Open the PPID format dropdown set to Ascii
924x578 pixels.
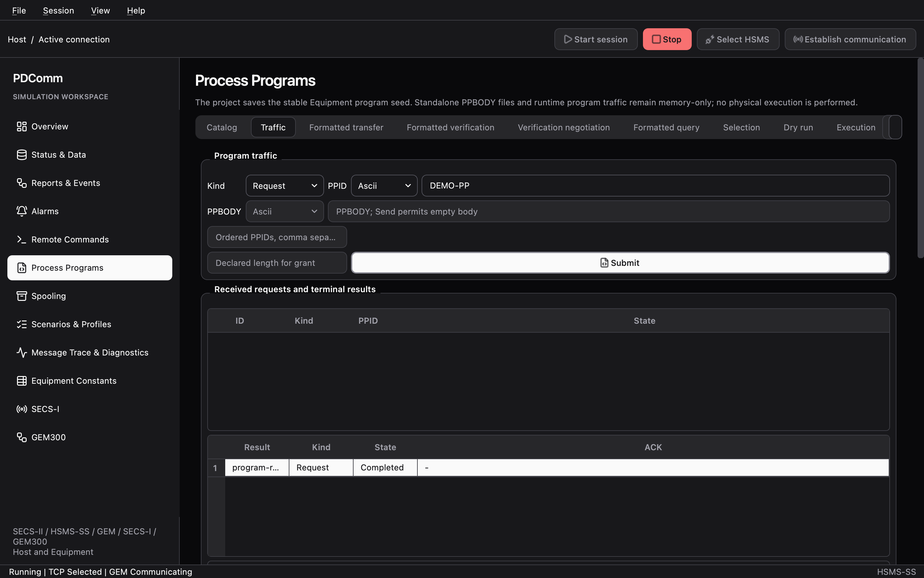coord(384,186)
